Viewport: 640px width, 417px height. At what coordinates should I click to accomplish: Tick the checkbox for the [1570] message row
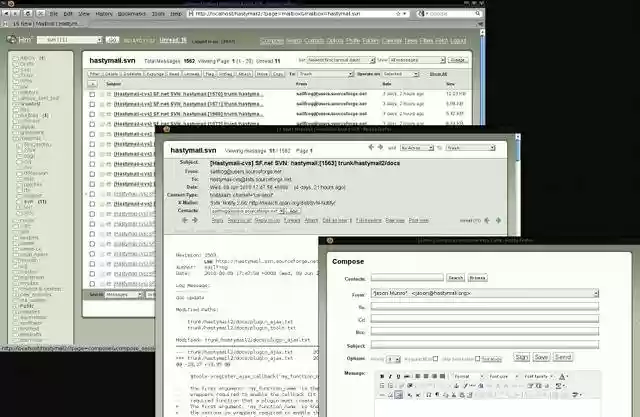tap(92, 94)
